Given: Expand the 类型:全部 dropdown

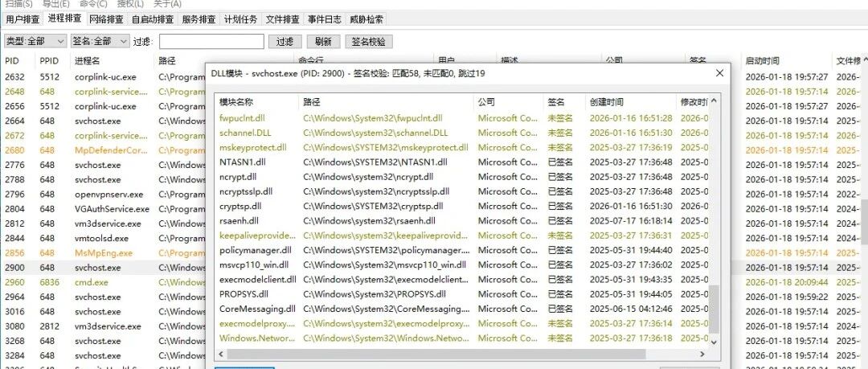Looking at the screenshot, I should [35, 42].
